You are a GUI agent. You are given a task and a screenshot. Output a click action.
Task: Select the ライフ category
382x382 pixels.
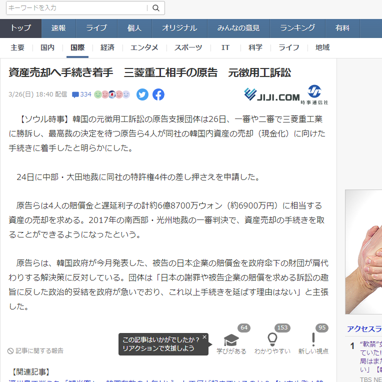coord(289,48)
